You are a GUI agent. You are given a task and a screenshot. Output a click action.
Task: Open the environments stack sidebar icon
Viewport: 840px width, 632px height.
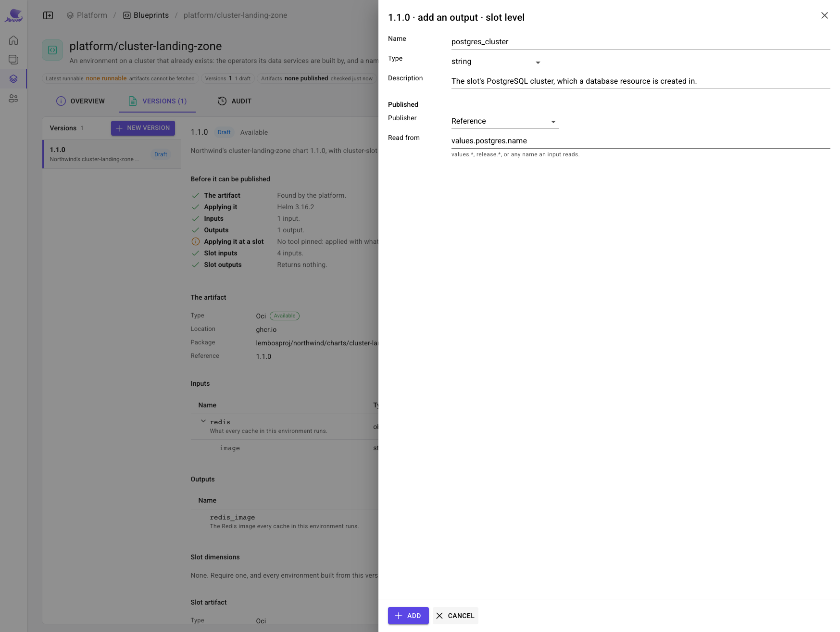point(13,60)
